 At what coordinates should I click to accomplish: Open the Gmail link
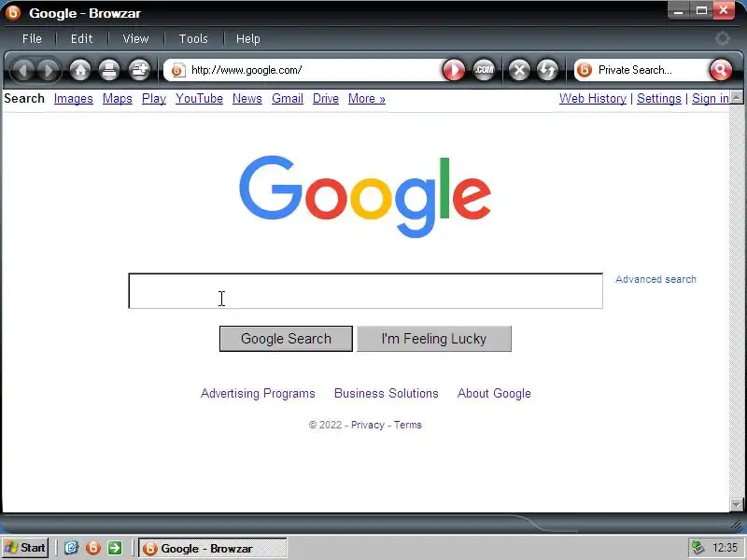coord(288,99)
